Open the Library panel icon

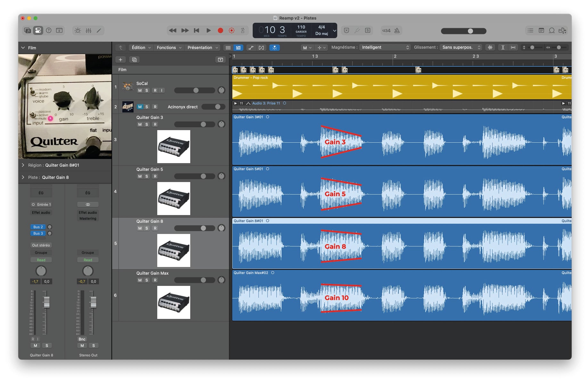(x=28, y=30)
